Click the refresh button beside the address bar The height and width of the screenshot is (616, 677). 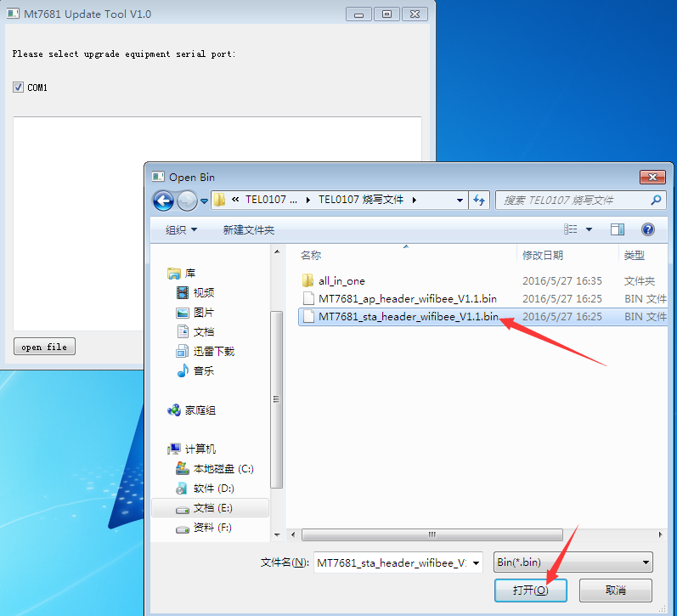coord(479,201)
